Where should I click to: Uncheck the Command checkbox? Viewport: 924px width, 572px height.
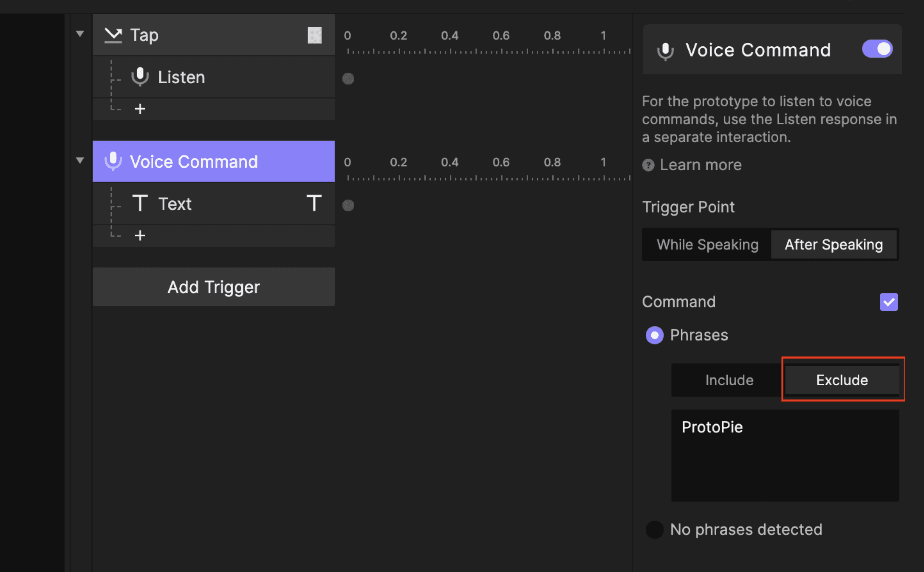[889, 301]
